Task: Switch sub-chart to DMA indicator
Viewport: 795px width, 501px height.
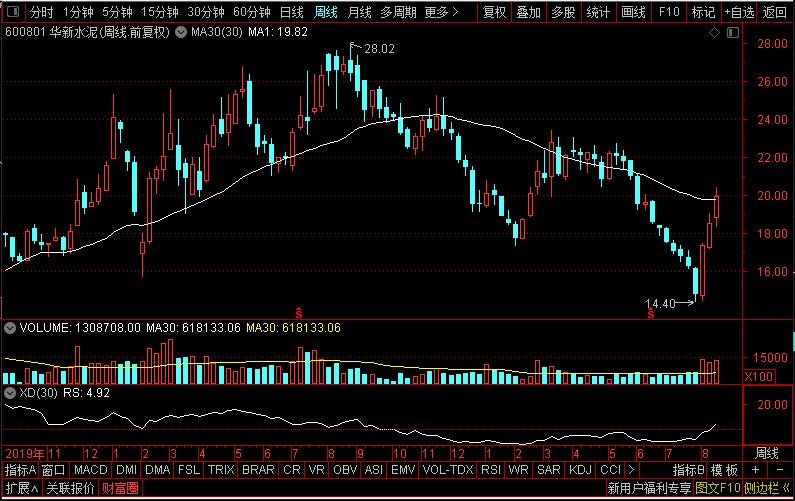Action: (157, 470)
